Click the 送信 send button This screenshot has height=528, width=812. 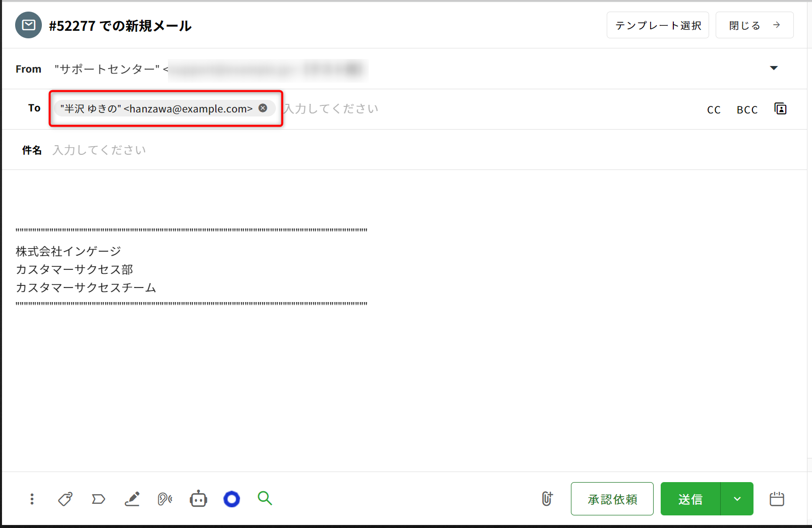tap(690, 499)
